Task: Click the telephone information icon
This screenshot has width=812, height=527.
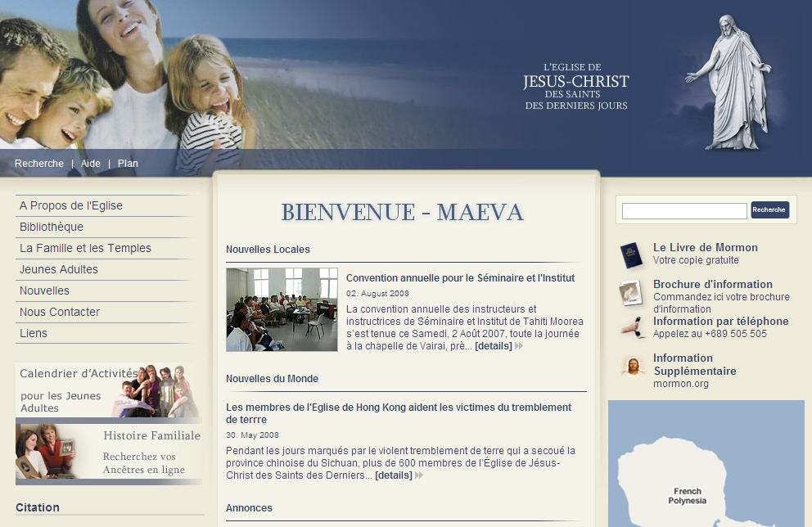Action: coord(631,327)
